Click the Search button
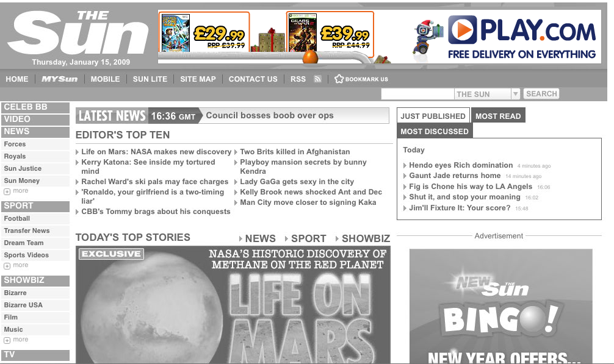The width and height of the screenshot is (614, 364). pos(541,94)
